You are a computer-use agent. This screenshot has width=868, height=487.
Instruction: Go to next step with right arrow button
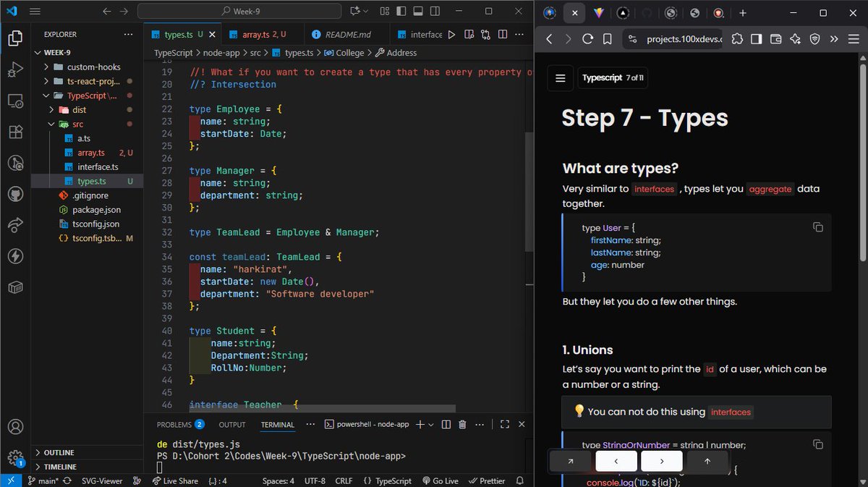662,461
